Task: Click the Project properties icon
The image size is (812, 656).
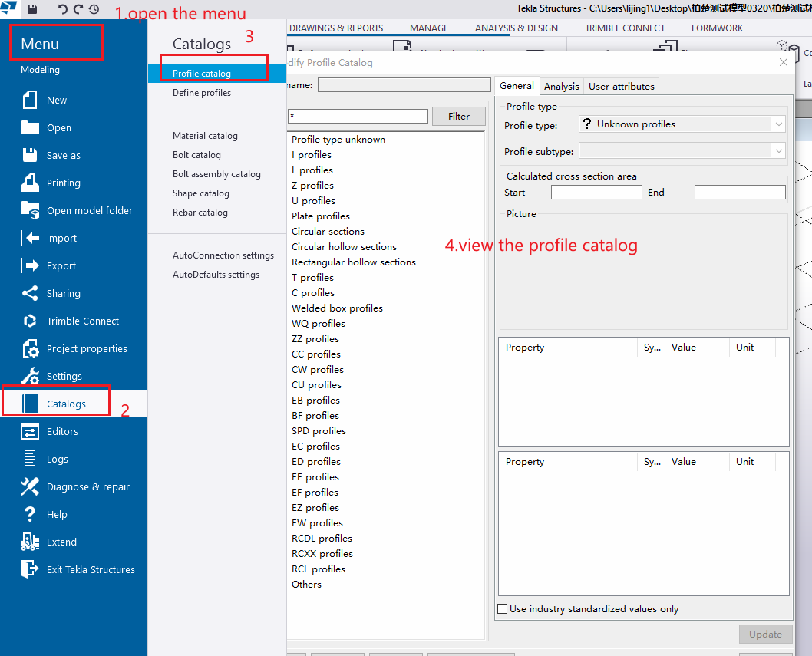Action: [x=30, y=348]
